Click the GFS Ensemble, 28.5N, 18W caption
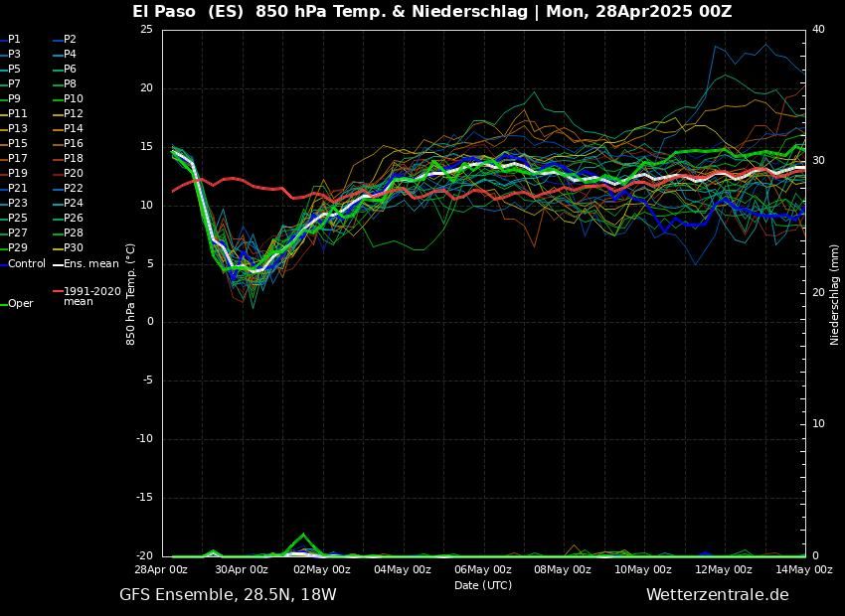 click(228, 594)
